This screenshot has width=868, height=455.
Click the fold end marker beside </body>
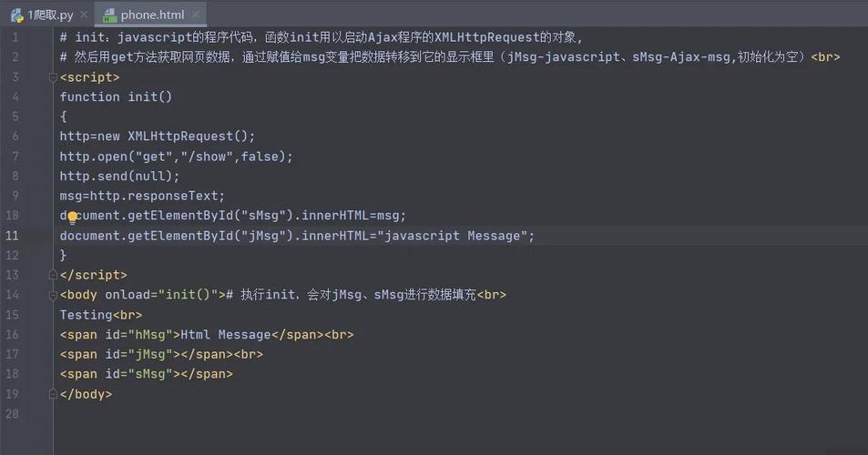coord(53,394)
